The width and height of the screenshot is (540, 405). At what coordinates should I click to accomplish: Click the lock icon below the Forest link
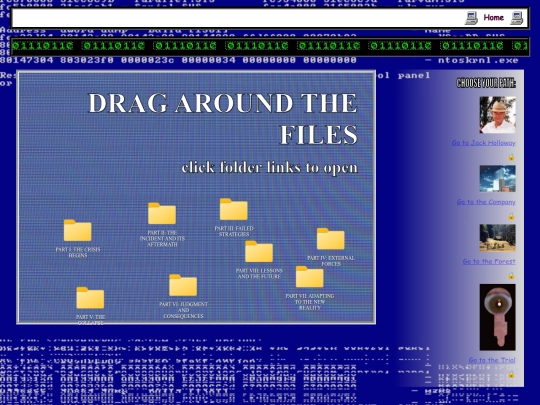tap(511, 276)
